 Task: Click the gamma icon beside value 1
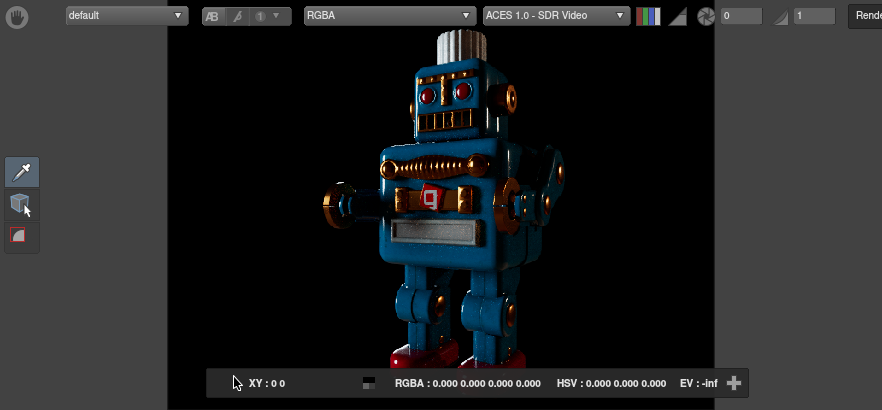pyautogui.click(x=782, y=17)
